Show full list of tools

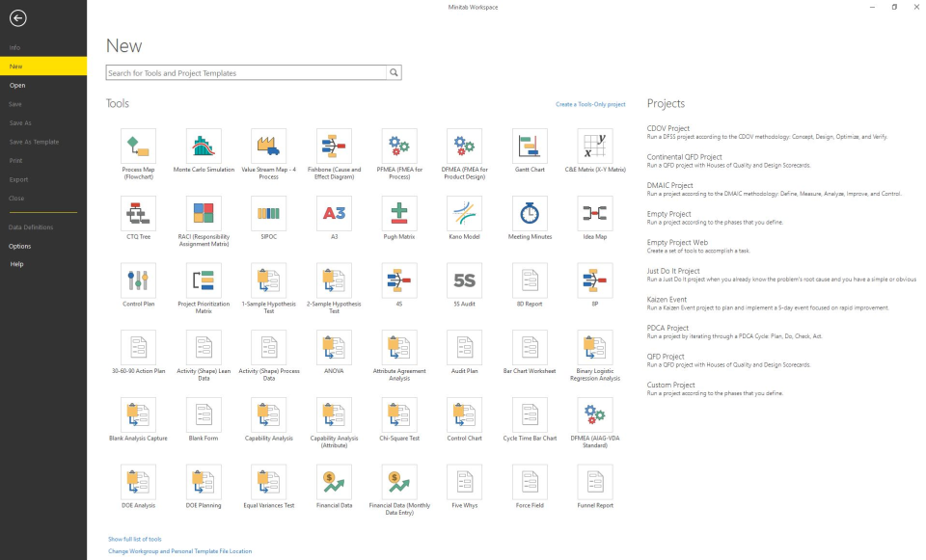tap(135, 537)
